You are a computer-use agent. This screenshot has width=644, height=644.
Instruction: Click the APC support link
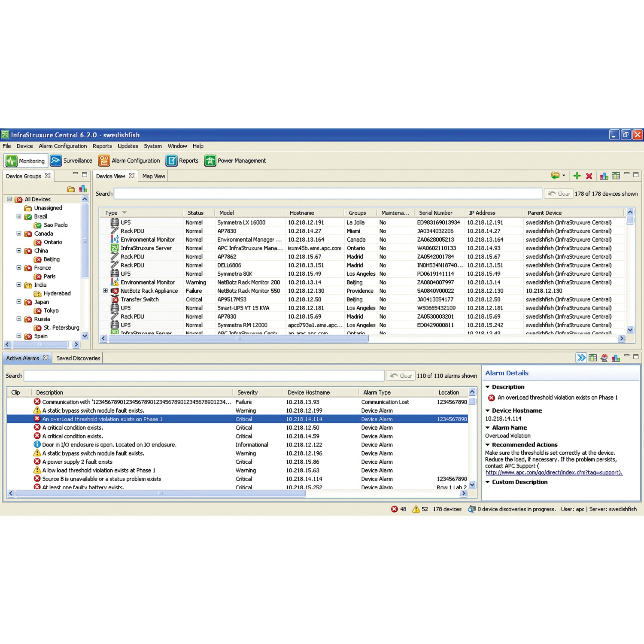pyautogui.click(x=553, y=472)
